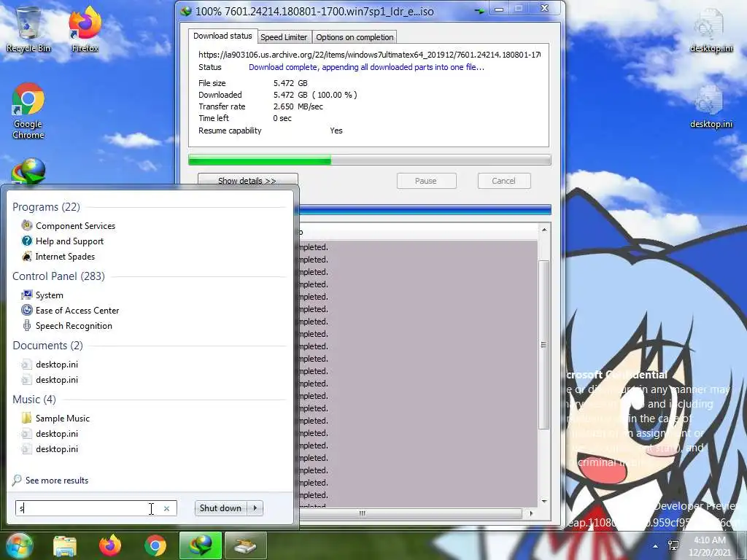Open the Music (4) results header

34,399
